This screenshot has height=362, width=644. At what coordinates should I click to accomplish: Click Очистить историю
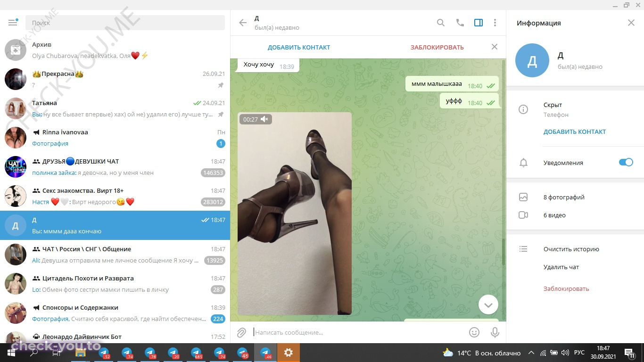point(571,249)
